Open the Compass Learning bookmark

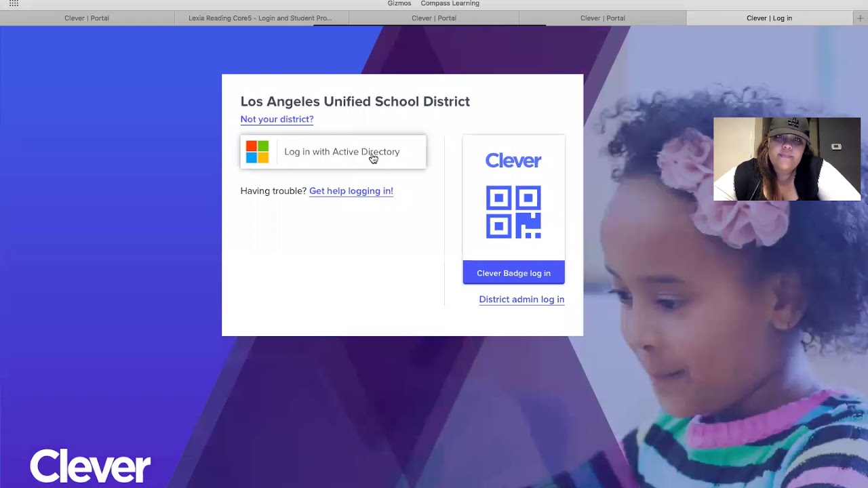pyautogui.click(x=450, y=3)
